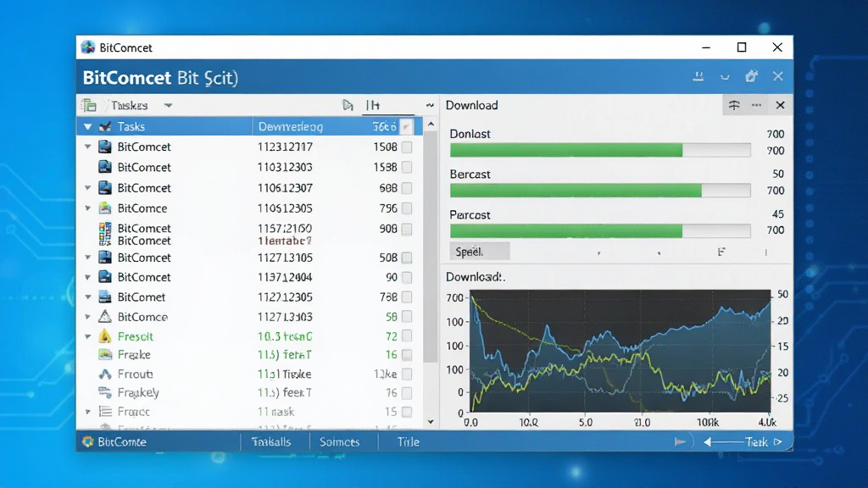Tick the checkbox for row 113712404
Image resolution: width=868 pixels, height=488 pixels.
tap(407, 277)
